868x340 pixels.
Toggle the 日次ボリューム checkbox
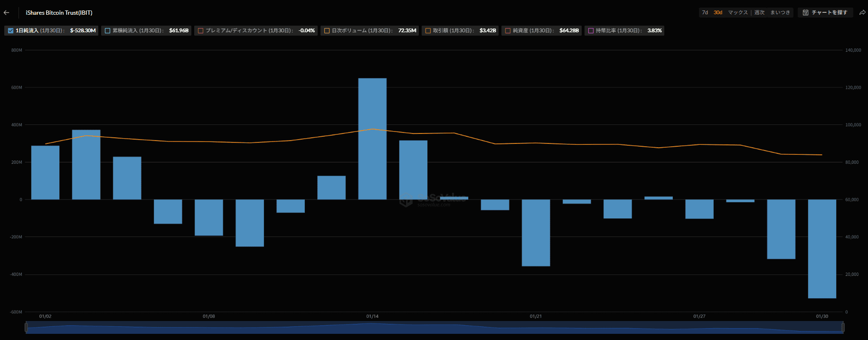tap(327, 31)
